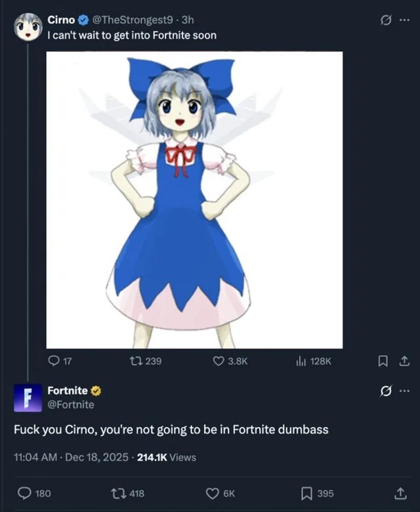Open Cirno's profile avatar

click(28, 26)
